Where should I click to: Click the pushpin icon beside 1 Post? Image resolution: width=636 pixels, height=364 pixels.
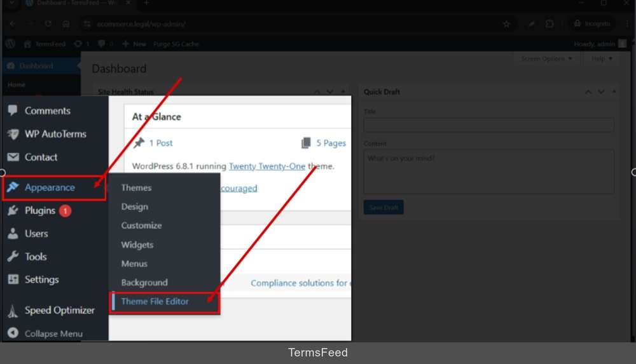coord(139,143)
